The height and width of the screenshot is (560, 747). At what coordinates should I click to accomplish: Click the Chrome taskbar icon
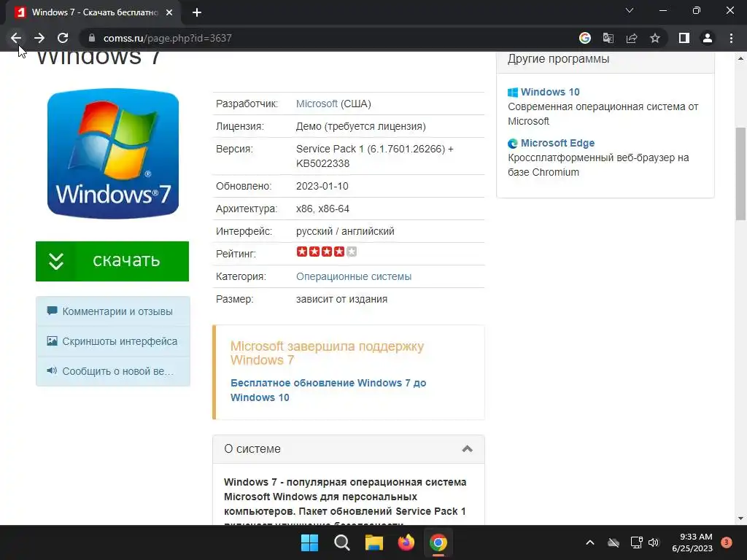(x=438, y=542)
